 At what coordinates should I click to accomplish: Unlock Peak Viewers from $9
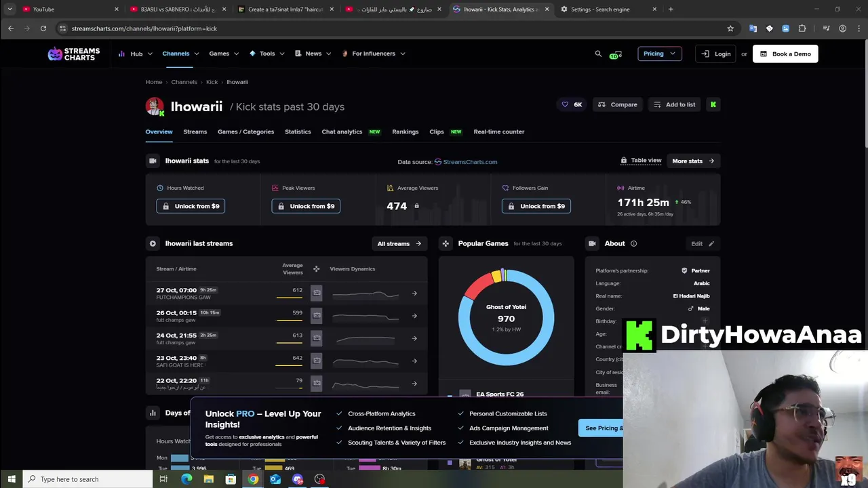click(x=306, y=206)
